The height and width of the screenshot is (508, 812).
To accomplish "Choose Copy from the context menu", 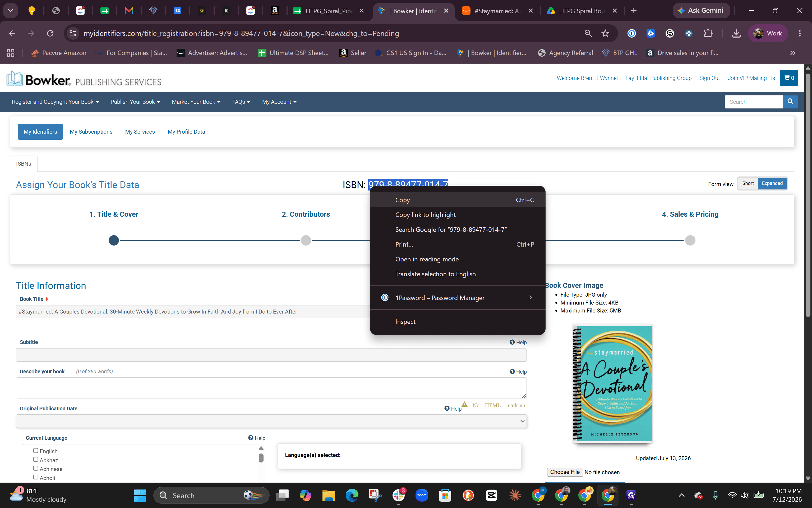I will coord(458,200).
